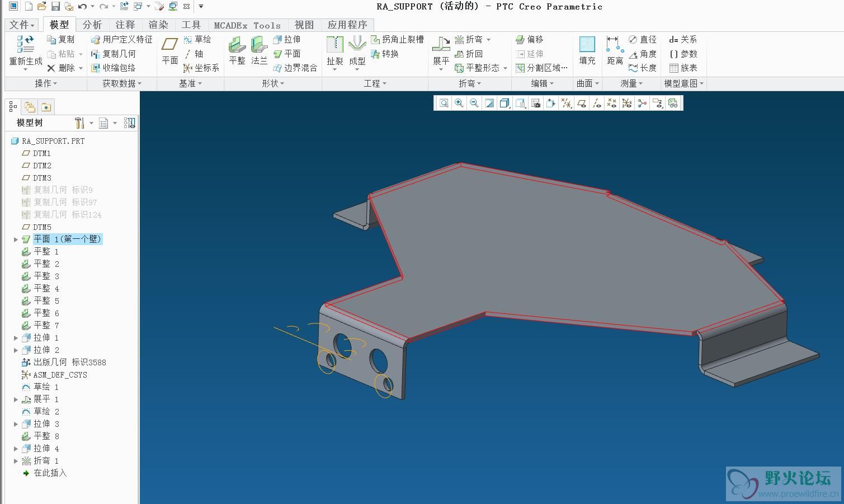The width and height of the screenshot is (844, 504).
Task: Open the Favorites tab icon in navigator
Action: pyautogui.click(x=46, y=107)
